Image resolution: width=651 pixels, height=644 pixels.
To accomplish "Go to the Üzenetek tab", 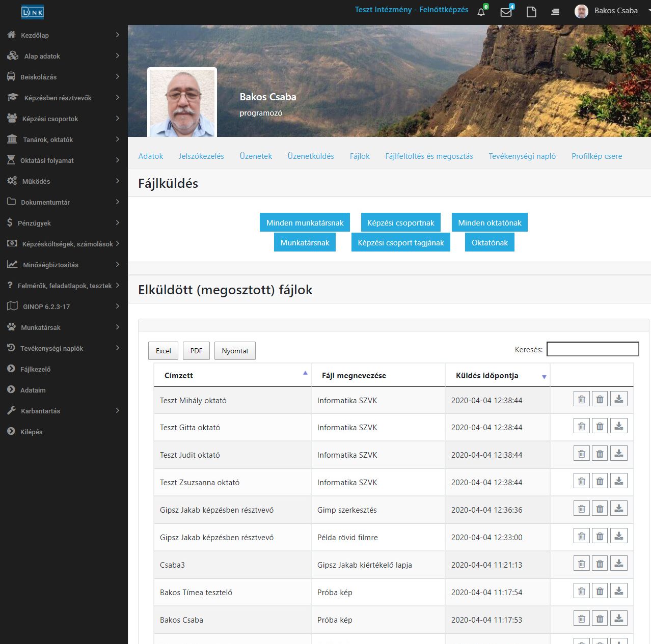I will click(256, 156).
